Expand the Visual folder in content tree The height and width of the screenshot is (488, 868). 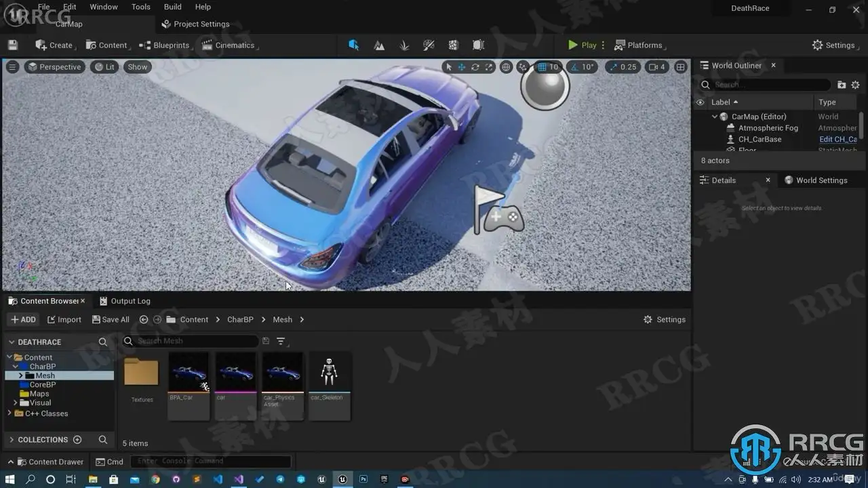(16, 403)
